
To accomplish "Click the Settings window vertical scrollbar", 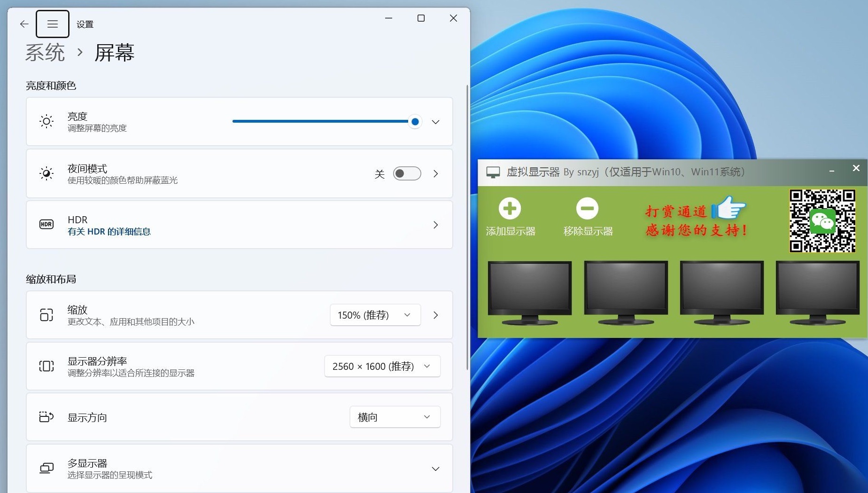I will pyautogui.click(x=467, y=226).
